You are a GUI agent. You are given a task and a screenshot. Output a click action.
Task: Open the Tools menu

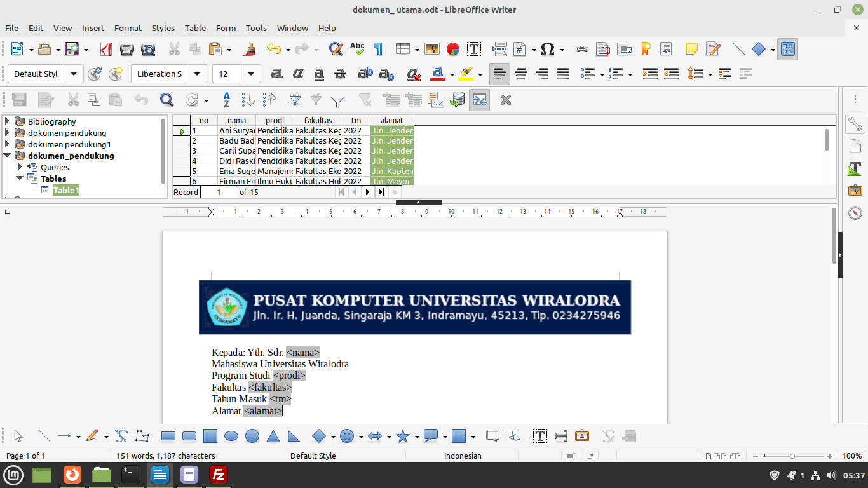pyautogui.click(x=256, y=28)
